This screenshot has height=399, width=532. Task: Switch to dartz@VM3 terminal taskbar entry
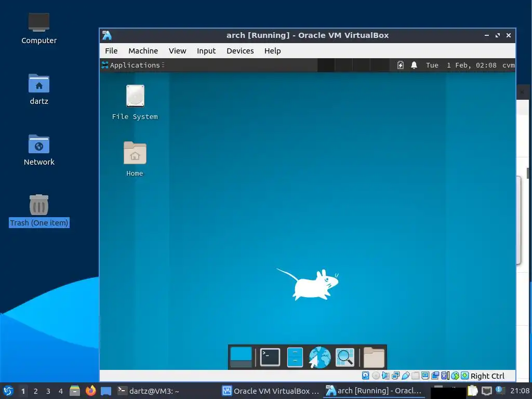tap(148, 391)
